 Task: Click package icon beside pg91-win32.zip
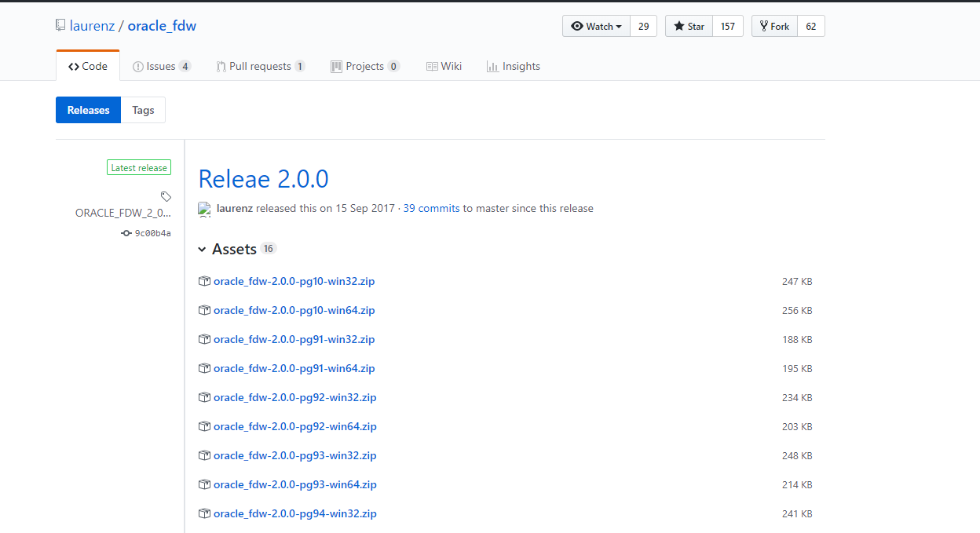(204, 339)
